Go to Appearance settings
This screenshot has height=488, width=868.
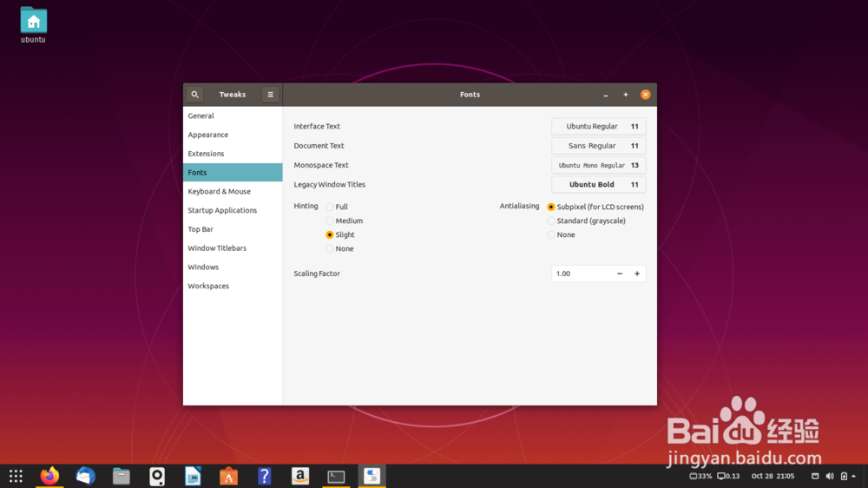click(233, 135)
